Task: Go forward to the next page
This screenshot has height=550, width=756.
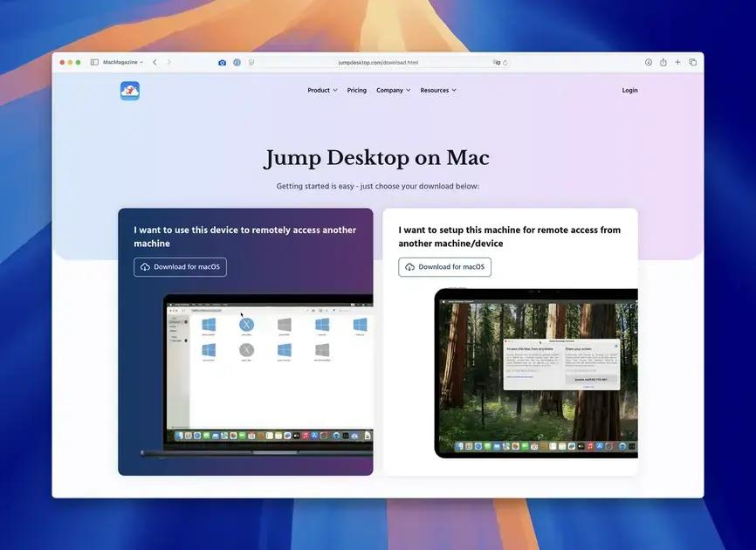Action: (168, 62)
